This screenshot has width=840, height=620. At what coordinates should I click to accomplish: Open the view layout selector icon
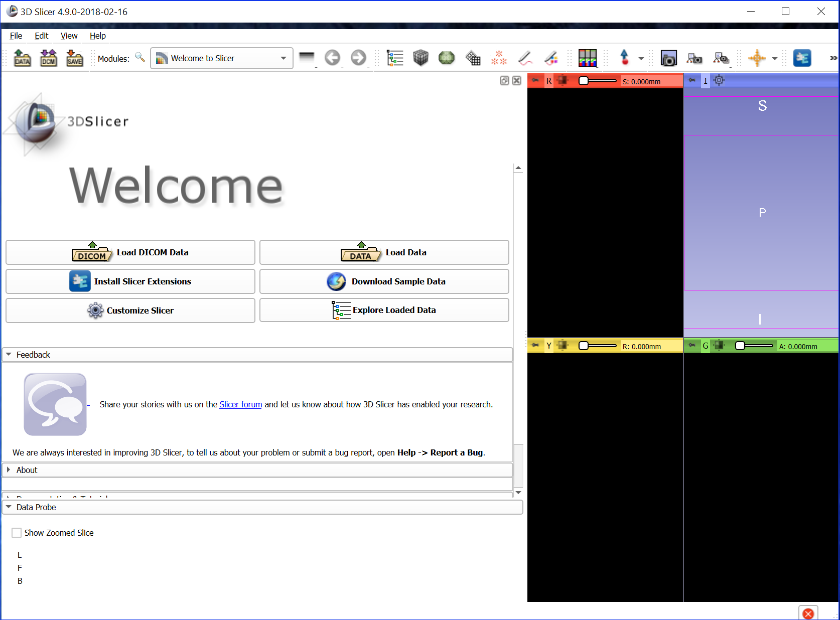(x=588, y=58)
